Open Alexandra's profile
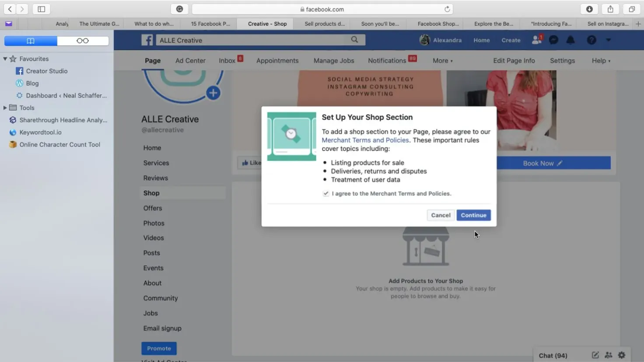The width and height of the screenshot is (644, 362). (x=441, y=40)
